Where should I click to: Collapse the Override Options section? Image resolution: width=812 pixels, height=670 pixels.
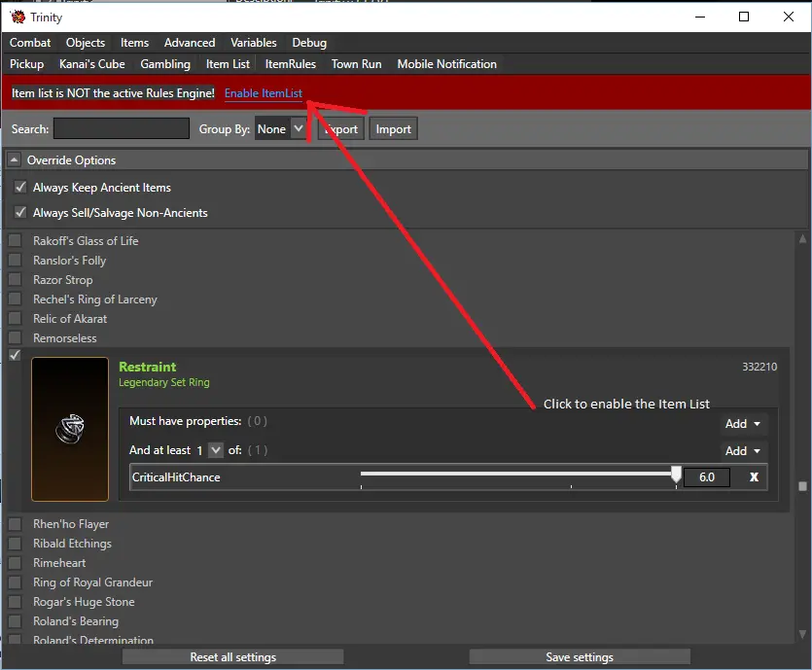coord(14,160)
